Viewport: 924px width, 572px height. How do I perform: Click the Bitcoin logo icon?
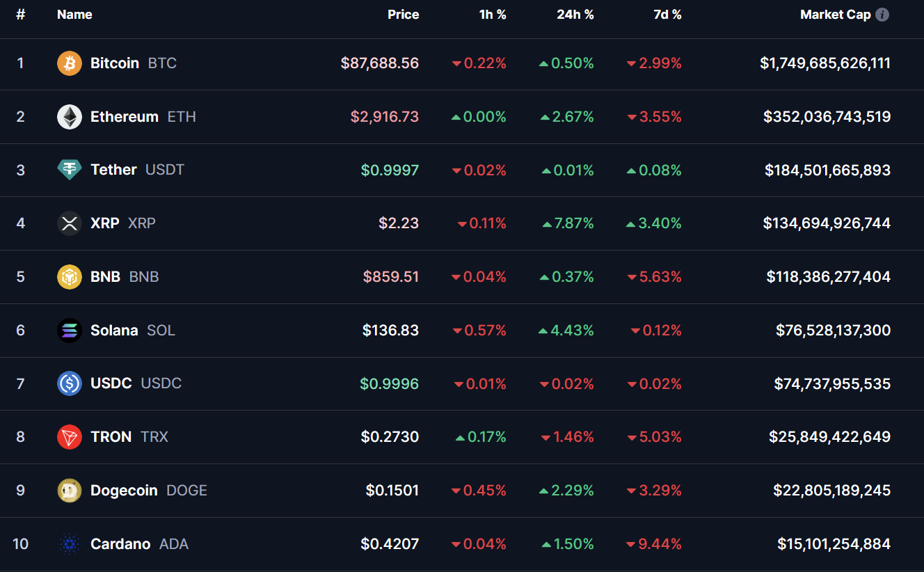click(x=69, y=63)
